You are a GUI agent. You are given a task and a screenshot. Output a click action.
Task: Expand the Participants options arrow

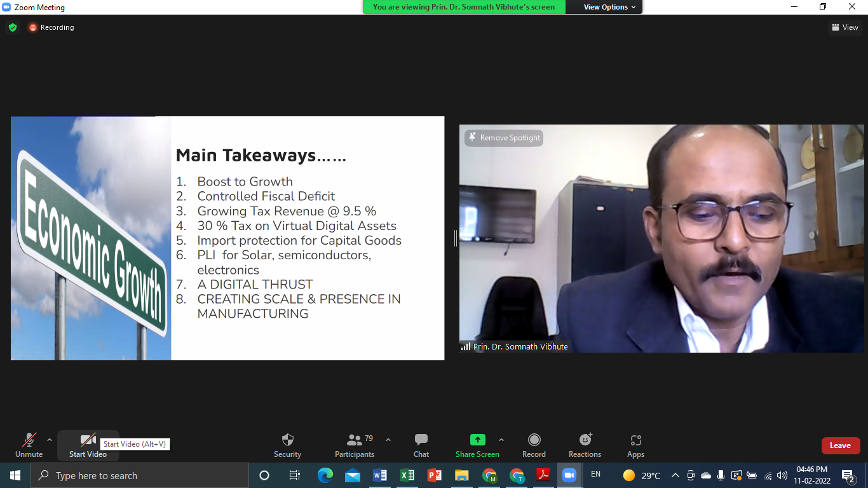pos(388,440)
